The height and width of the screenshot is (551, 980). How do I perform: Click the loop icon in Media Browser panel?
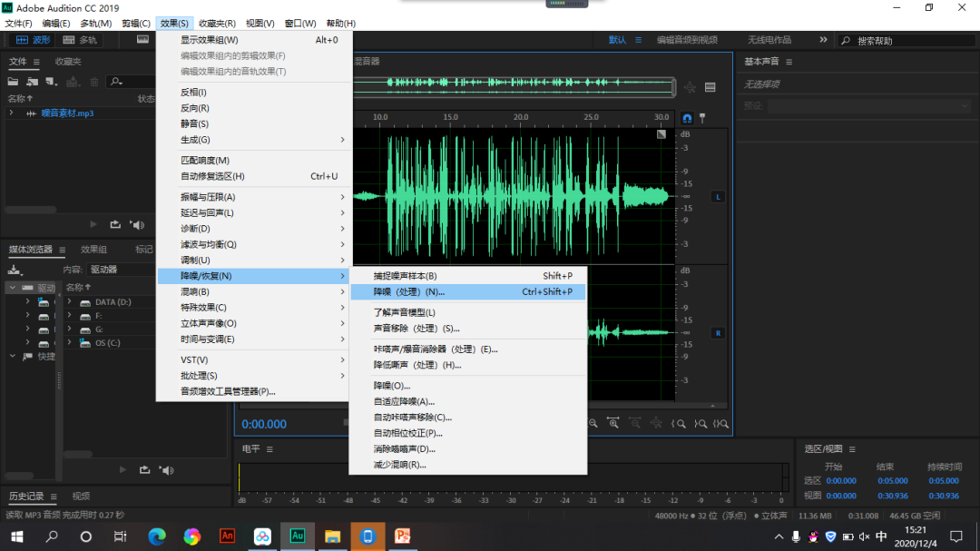144,469
